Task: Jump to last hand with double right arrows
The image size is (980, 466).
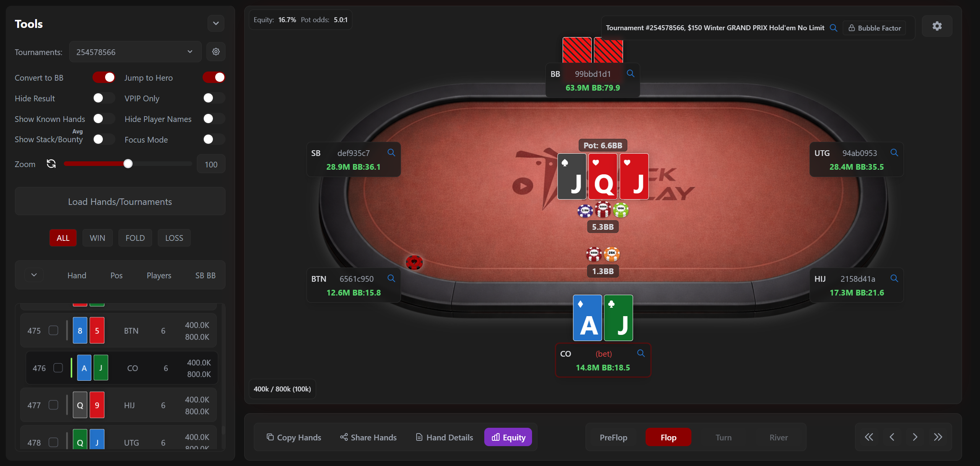Action: point(938,437)
